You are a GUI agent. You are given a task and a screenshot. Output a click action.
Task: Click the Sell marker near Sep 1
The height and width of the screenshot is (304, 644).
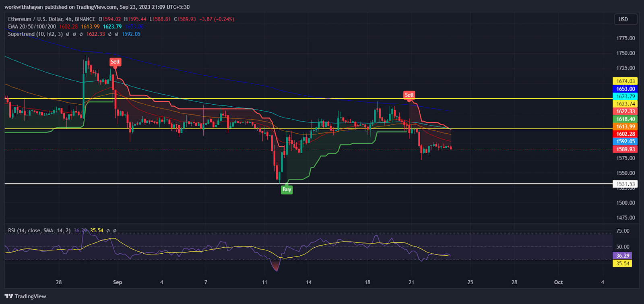115,62
